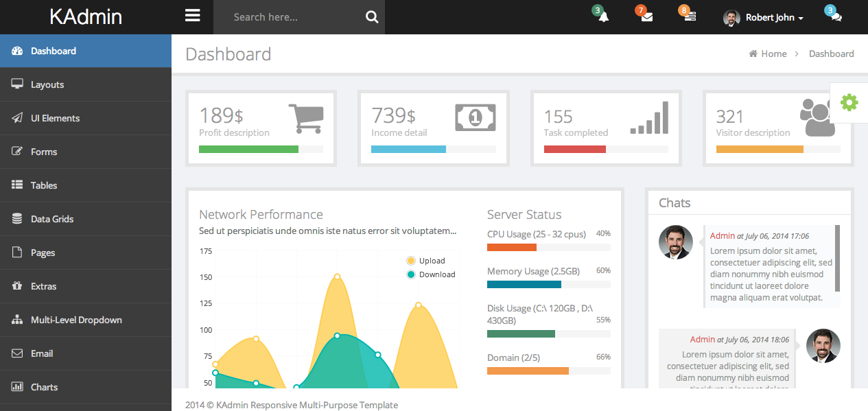Viewport: 868px width, 411px height.
Task: Open Tables in the sidebar
Action: pos(86,185)
